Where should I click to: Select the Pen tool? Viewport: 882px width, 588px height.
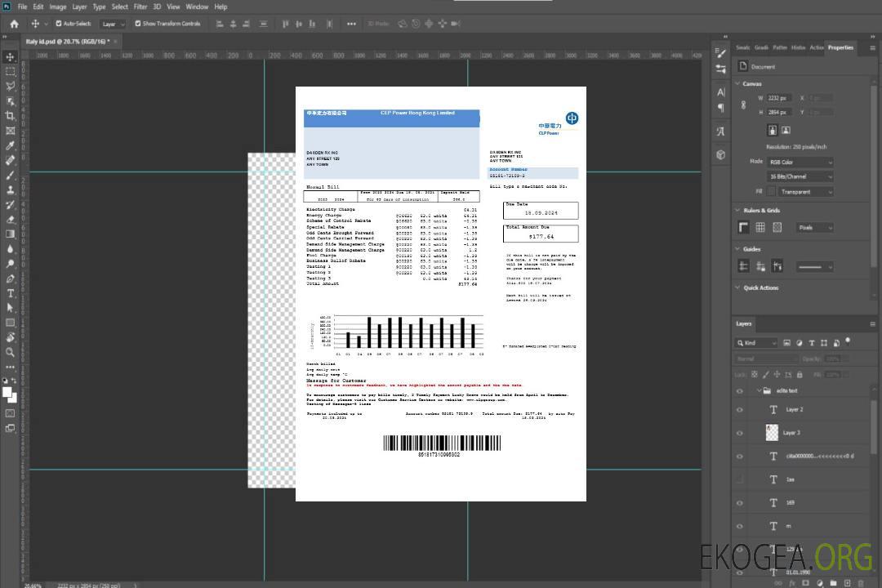click(10, 278)
